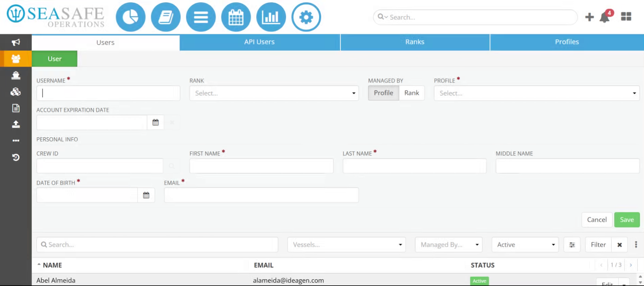Click the Cancel button
This screenshot has height=286, width=644.
tap(597, 220)
